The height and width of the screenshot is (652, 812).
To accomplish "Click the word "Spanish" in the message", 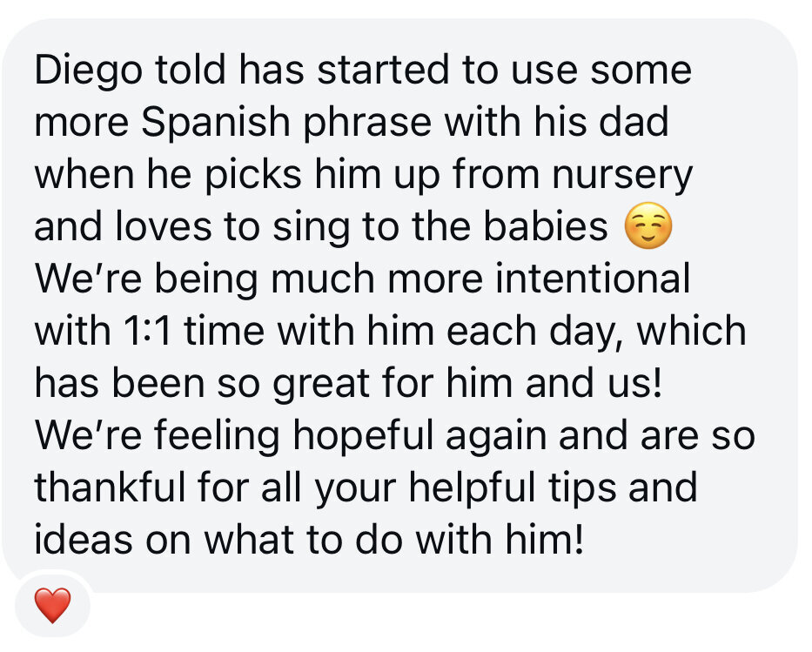I will (214, 123).
